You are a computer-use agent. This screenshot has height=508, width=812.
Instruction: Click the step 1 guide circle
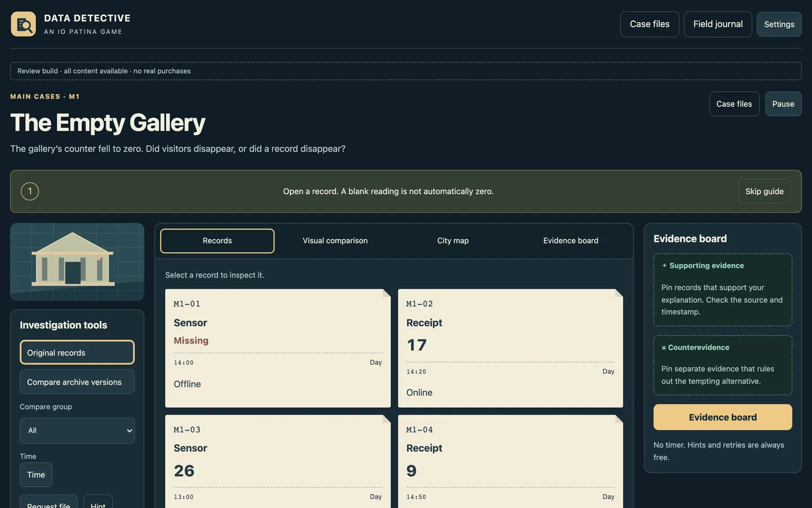click(x=30, y=191)
